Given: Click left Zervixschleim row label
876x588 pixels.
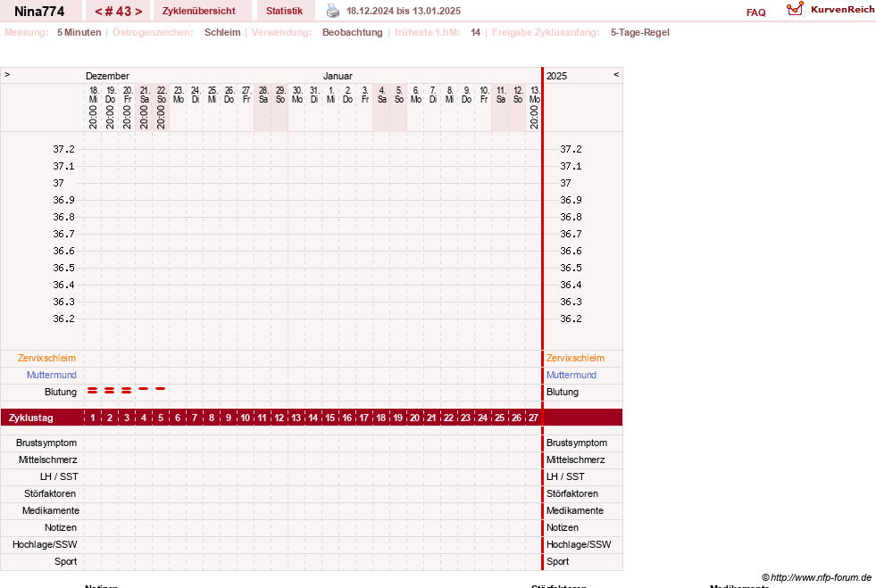Looking at the screenshot, I should click(x=47, y=358).
